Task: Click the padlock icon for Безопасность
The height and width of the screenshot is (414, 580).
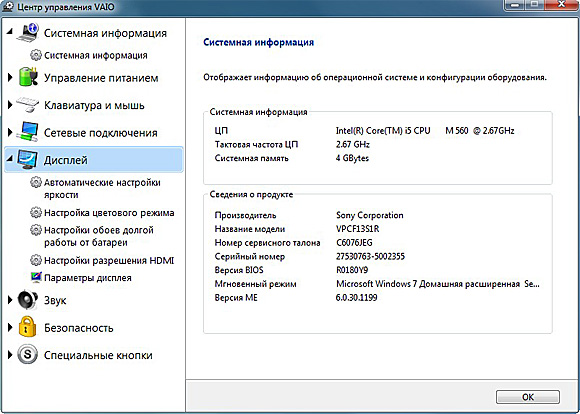Action: 27,327
